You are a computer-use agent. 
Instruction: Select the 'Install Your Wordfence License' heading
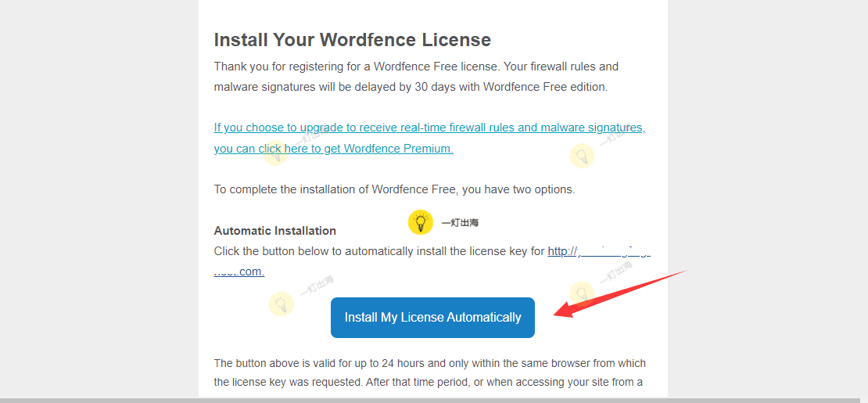pyautogui.click(x=353, y=40)
